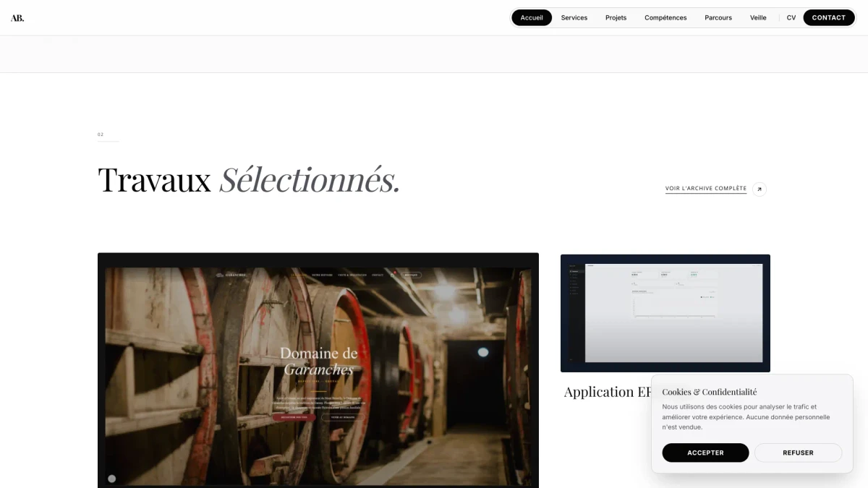Click the Application ER project title
The height and width of the screenshot is (488, 868).
608,392
